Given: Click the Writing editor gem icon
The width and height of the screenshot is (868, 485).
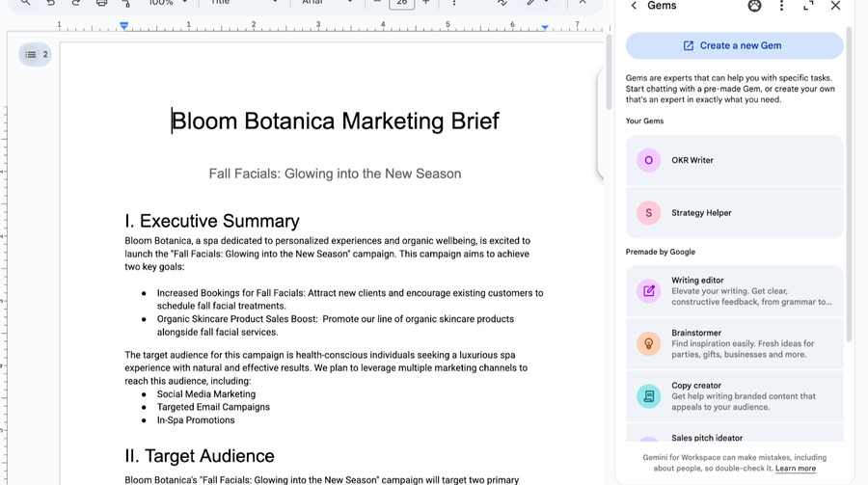Looking at the screenshot, I should click(x=649, y=290).
